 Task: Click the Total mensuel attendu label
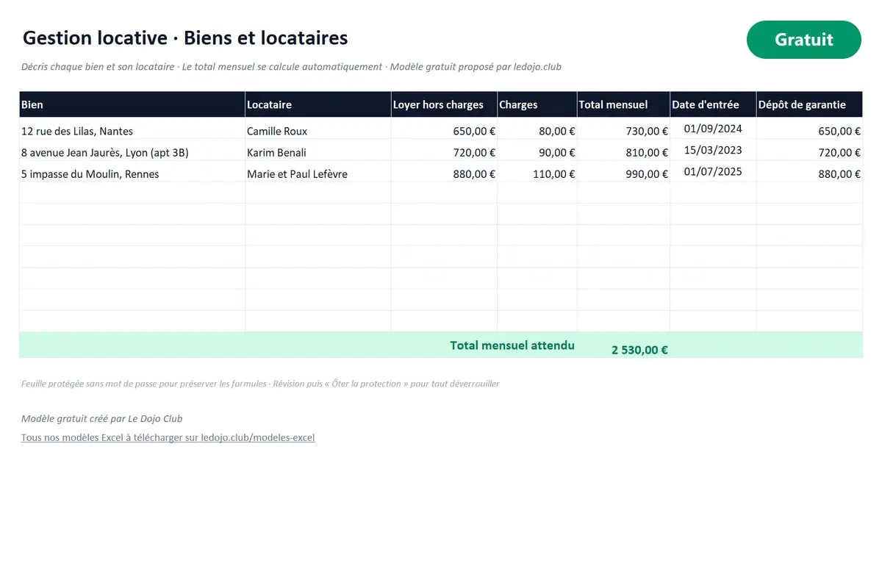pos(512,345)
